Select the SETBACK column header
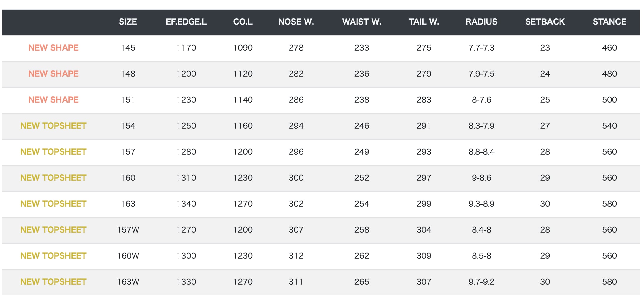Image resolution: width=644 pixels, height=308 pixels. pos(545,22)
